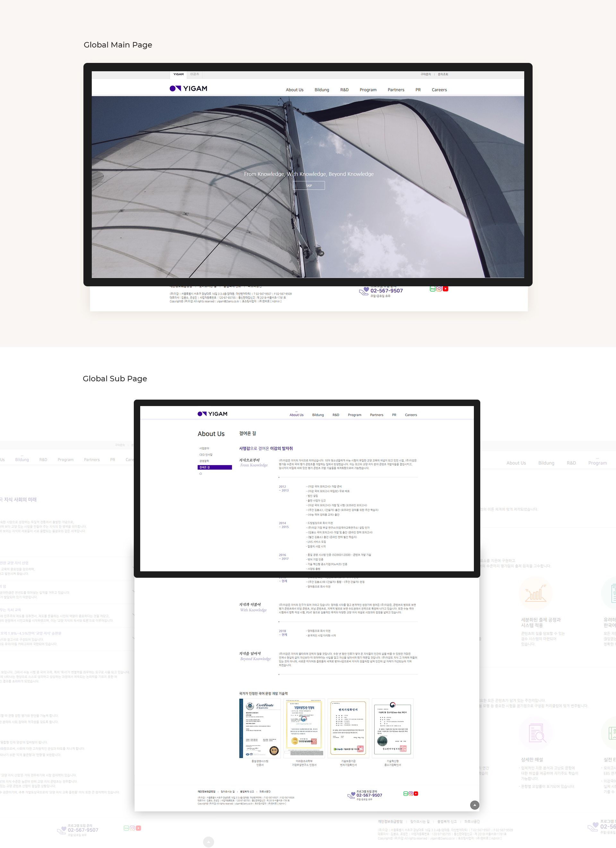Click 불법복제 신고 in sub page footer

click(247, 792)
